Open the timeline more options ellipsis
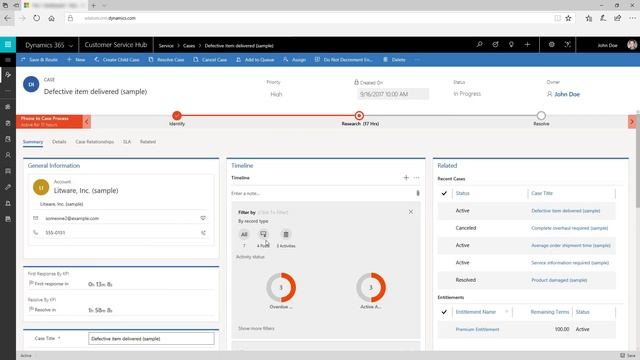This screenshot has width=640, height=360. 416,178
